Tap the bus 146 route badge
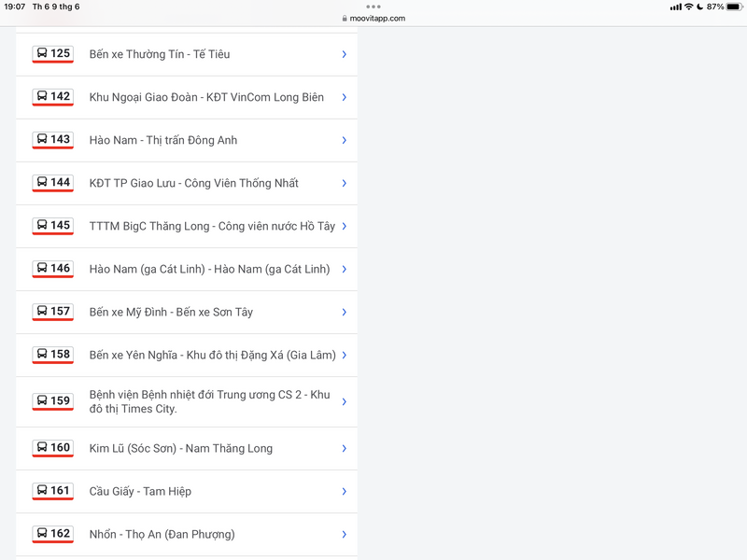Image resolution: width=747 pixels, height=560 pixels. pos(53,269)
